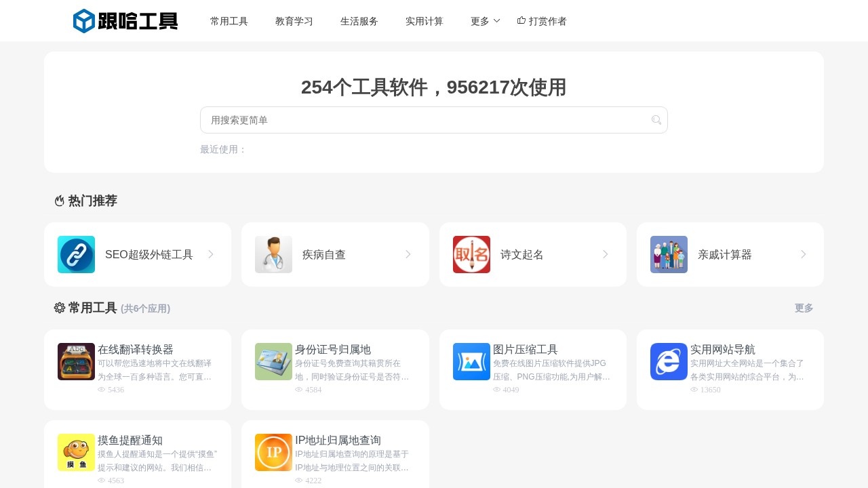Open 在线翻译转换器 via its translation icon
Image resolution: width=868 pixels, height=488 pixels.
(76, 361)
